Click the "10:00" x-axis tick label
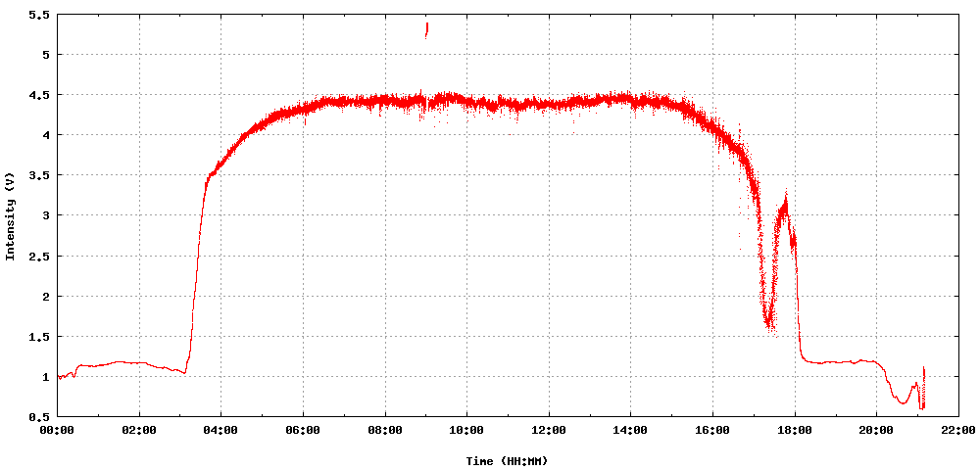 click(466, 430)
